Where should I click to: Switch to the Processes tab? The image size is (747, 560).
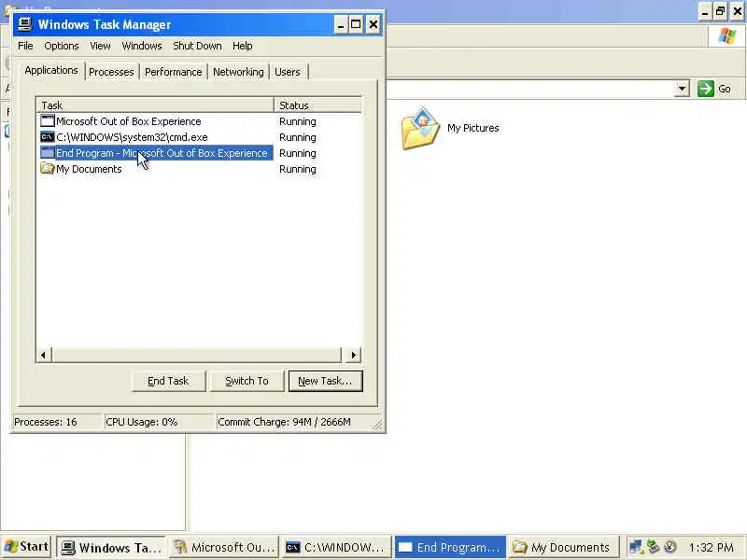pyautogui.click(x=111, y=72)
